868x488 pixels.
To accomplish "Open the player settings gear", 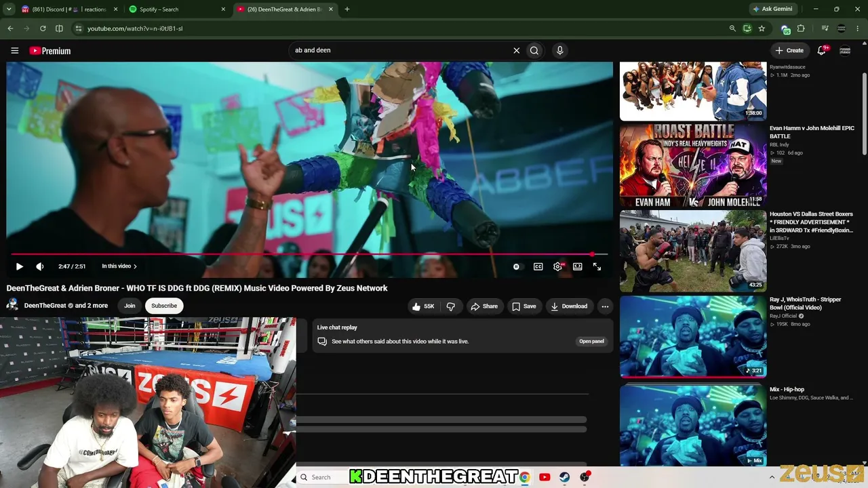I will click(x=557, y=266).
